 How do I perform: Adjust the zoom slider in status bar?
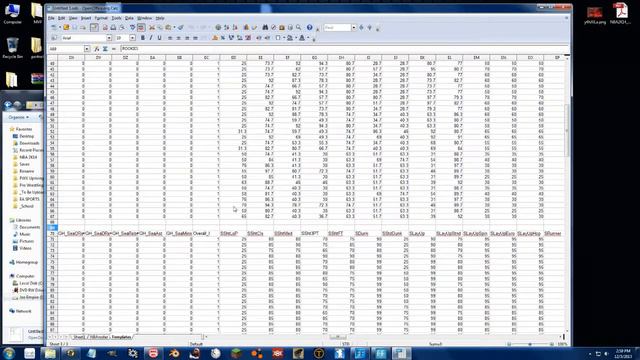point(530,344)
